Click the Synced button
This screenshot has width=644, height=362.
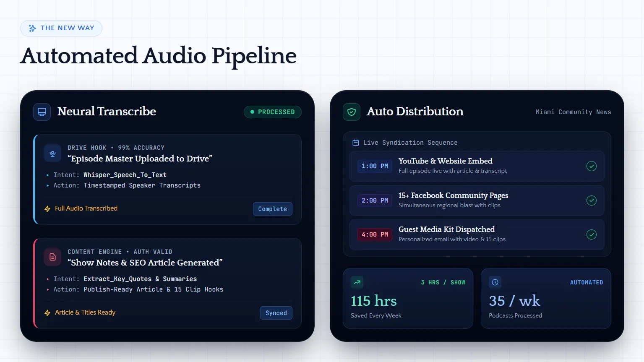point(276,313)
